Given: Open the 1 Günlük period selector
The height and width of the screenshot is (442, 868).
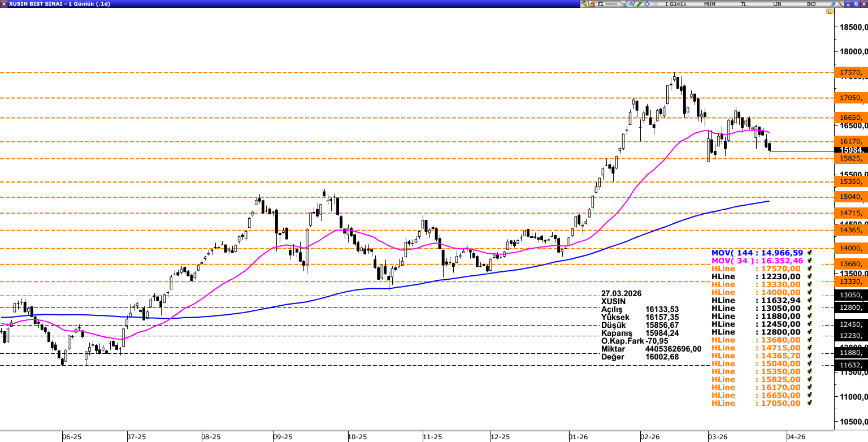Looking at the screenshot, I should pos(675,4).
